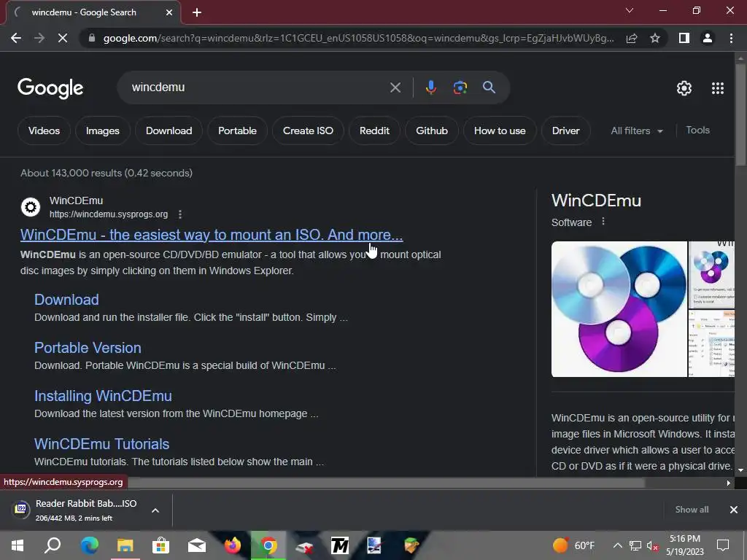Search by image with Google Lens
The image size is (747, 560).
click(460, 87)
